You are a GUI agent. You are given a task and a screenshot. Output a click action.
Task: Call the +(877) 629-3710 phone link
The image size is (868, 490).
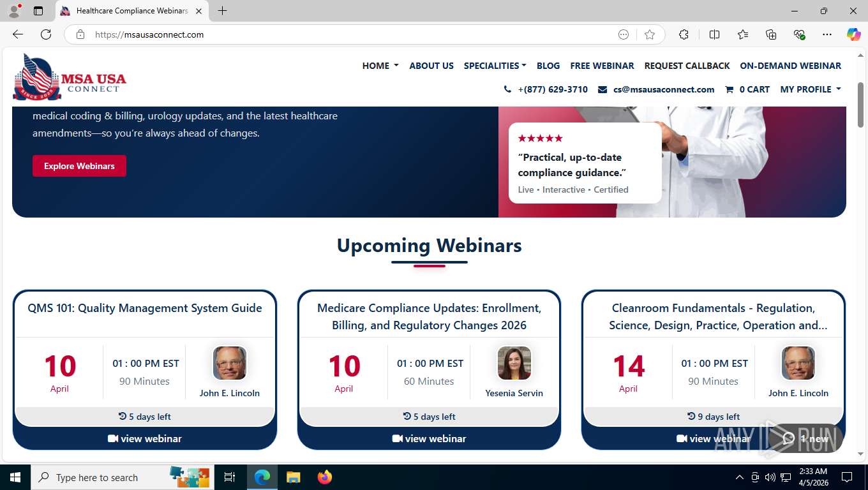[553, 89]
